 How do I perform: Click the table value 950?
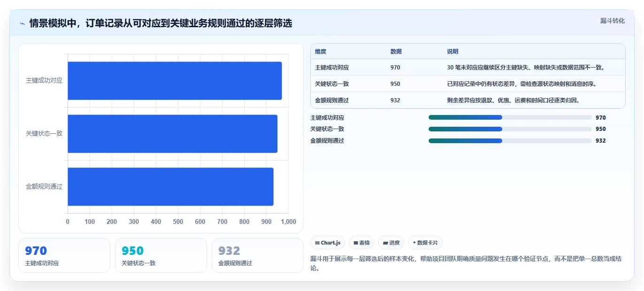pos(395,84)
